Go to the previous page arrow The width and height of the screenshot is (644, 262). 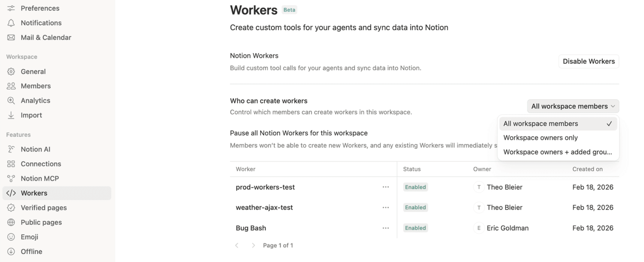pos(237,245)
